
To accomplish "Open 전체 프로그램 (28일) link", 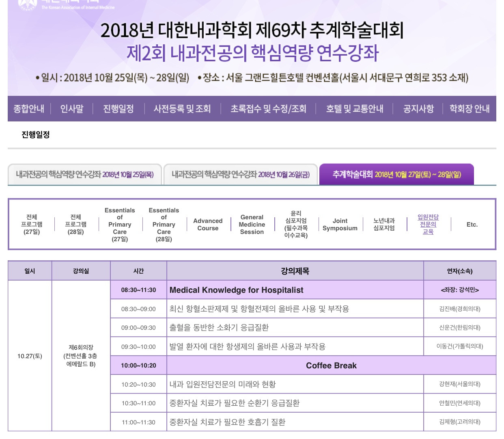I will click(76, 224).
